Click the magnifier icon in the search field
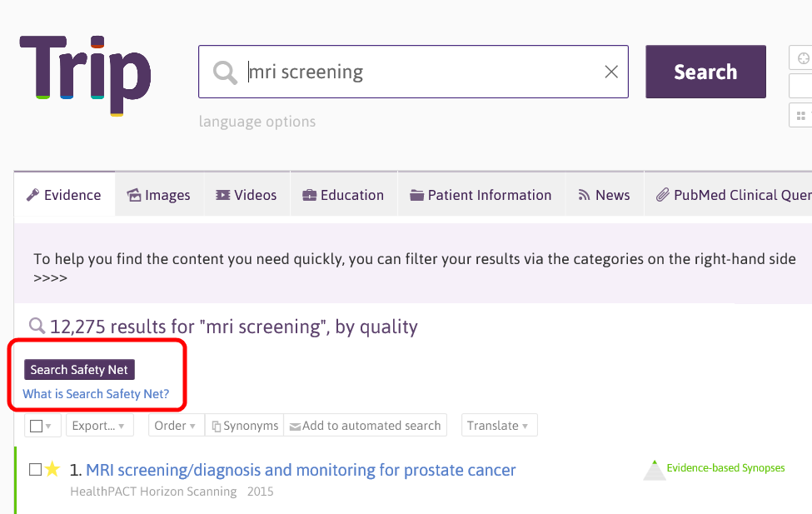The height and width of the screenshot is (514, 812). pos(224,73)
